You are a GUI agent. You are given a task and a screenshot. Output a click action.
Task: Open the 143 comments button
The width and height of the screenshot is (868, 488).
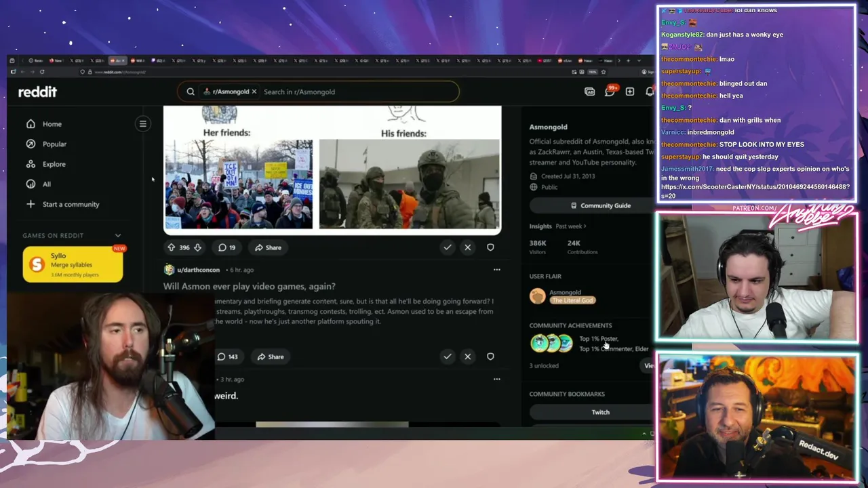227,357
